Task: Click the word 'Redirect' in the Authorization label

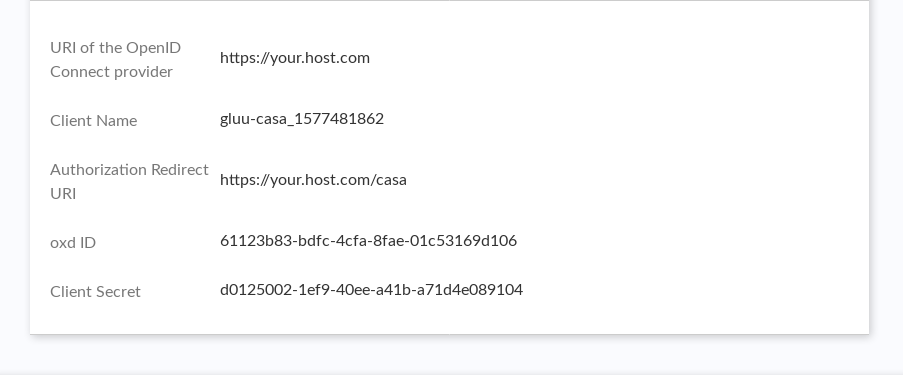Action: [x=180, y=169]
